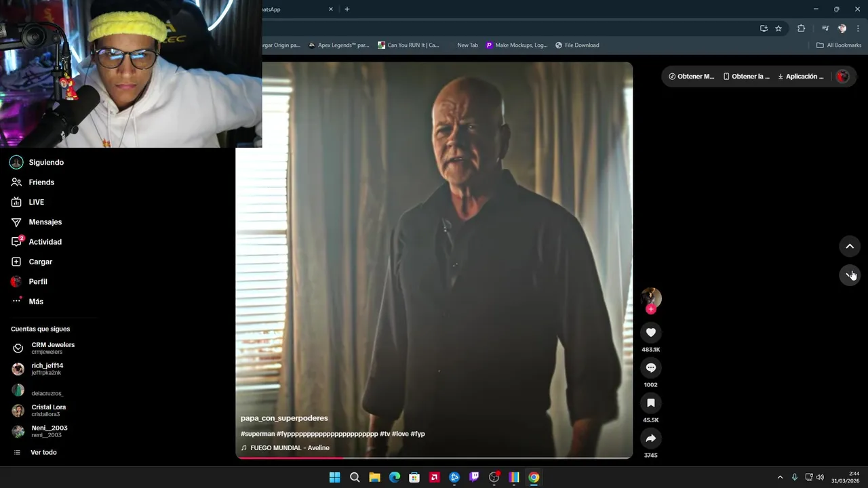
Task: Follow creator with red plus badge
Action: coord(651,309)
